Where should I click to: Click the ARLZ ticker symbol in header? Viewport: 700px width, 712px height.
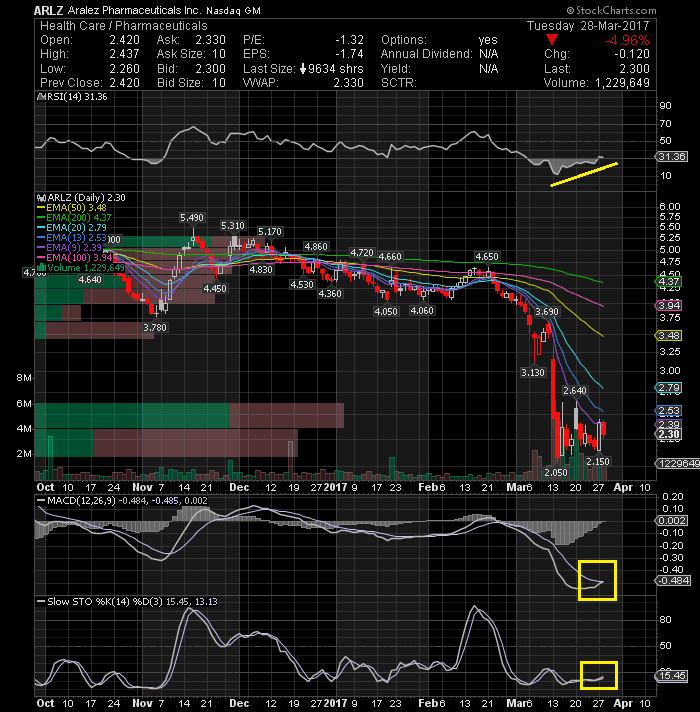(x=49, y=10)
